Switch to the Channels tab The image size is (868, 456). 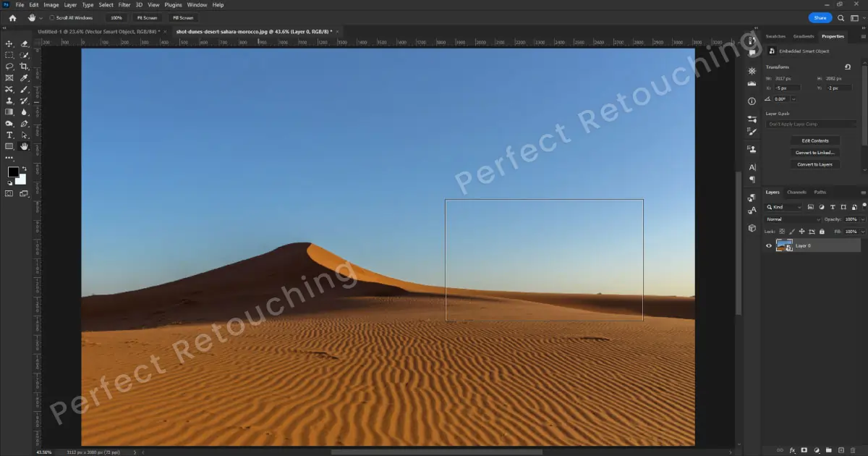tap(796, 192)
